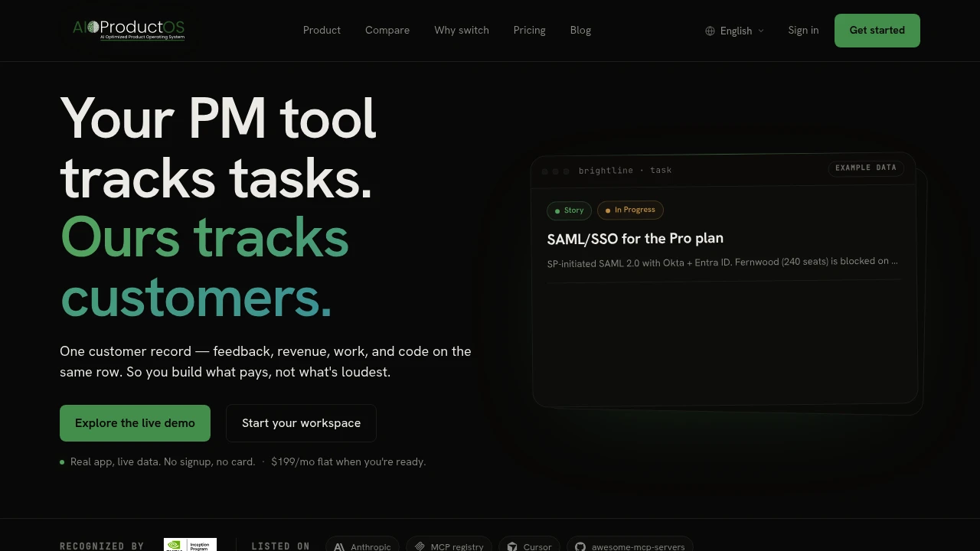Viewport: 980px width, 551px height.
Task: Open the Pricing page
Action: [x=530, y=31]
